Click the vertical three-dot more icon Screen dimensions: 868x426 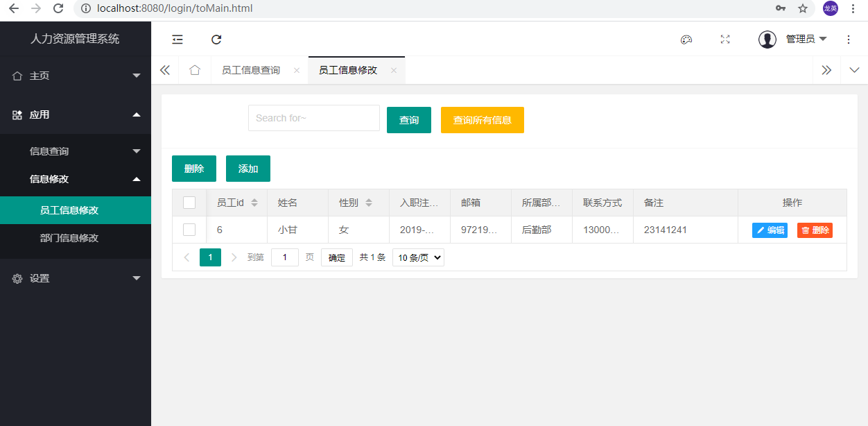tap(849, 40)
